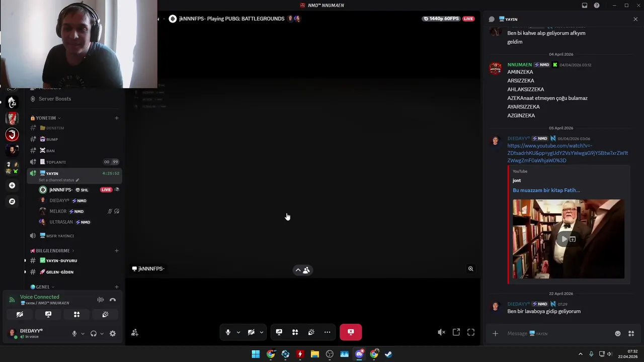This screenshot has width=644, height=362.
Task: Select jkNNNFPS- user in voice channel
Action: [x=79, y=190]
